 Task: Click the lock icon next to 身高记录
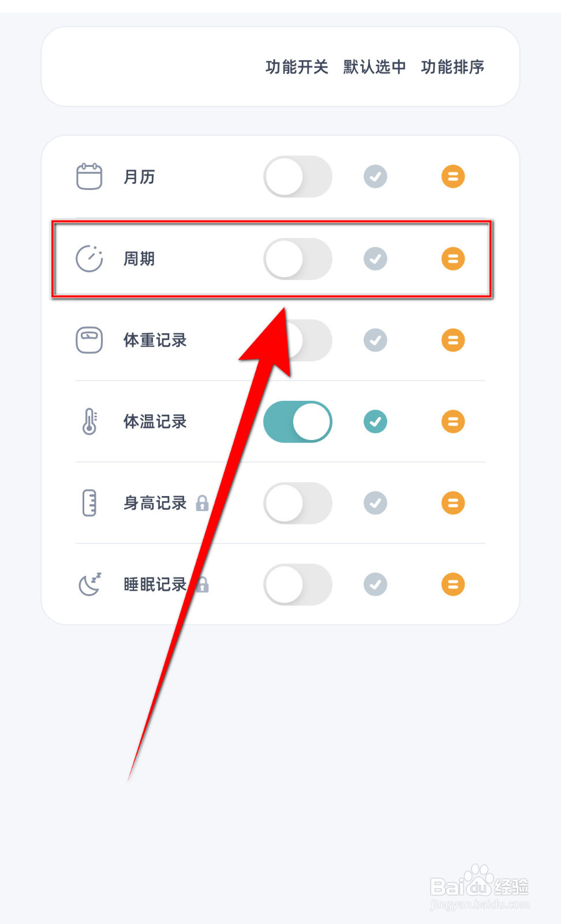pyautogui.click(x=202, y=504)
